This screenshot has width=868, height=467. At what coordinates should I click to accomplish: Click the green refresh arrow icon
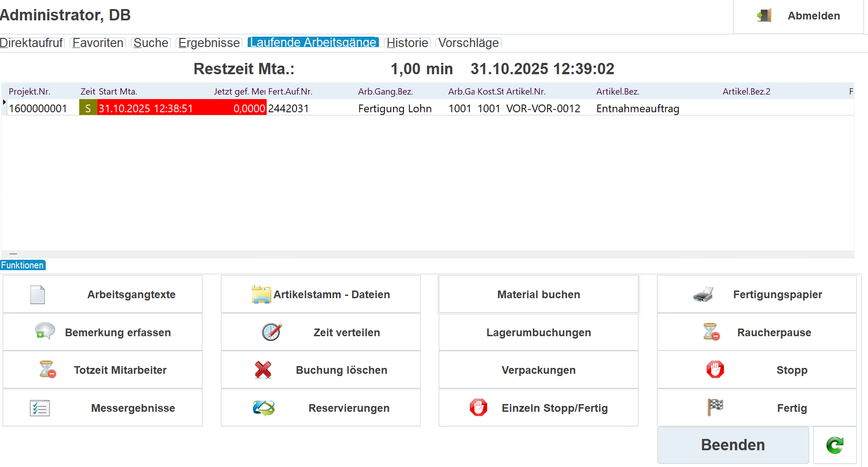coord(834,445)
